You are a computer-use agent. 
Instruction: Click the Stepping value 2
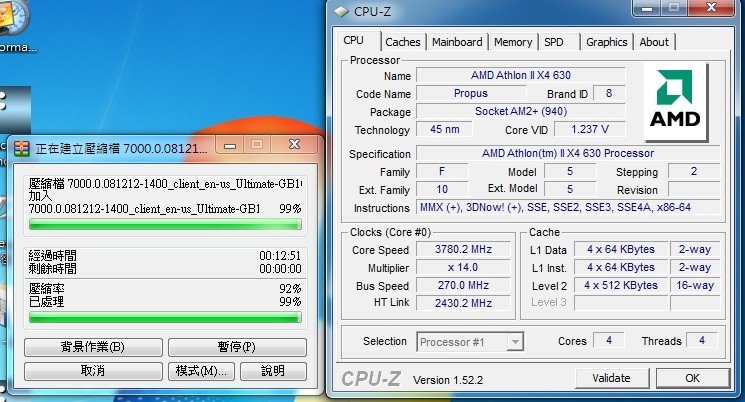pyautogui.click(x=694, y=171)
